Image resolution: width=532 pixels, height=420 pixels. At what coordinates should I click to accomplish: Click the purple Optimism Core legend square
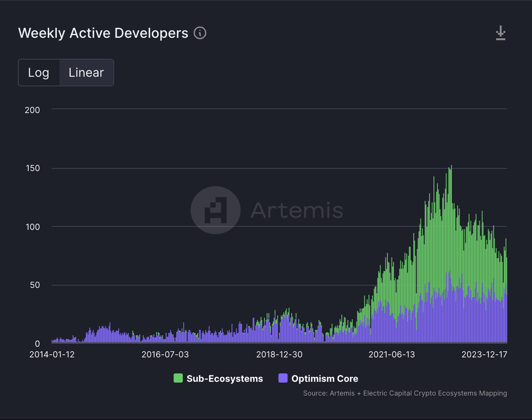[x=283, y=378]
